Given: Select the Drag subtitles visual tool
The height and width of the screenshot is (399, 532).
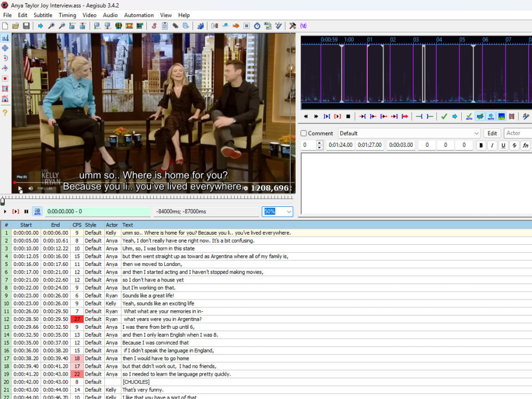Looking at the screenshot, I should click(x=5, y=48).
